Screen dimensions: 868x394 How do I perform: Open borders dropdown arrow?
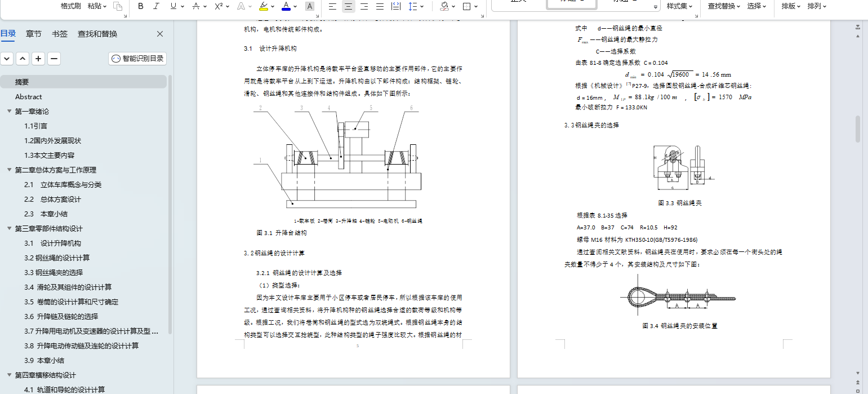click(477, 6)
